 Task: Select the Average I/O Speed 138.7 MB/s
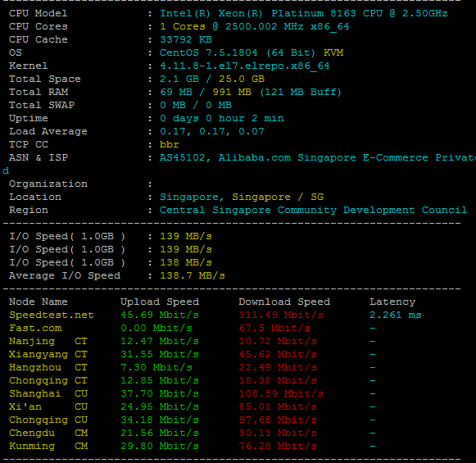(x=193, y=275)
